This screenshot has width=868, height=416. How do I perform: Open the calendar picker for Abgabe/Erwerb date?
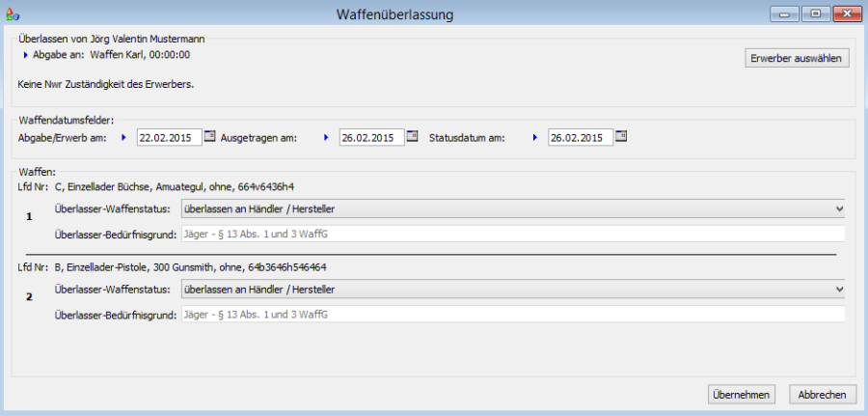211,137
